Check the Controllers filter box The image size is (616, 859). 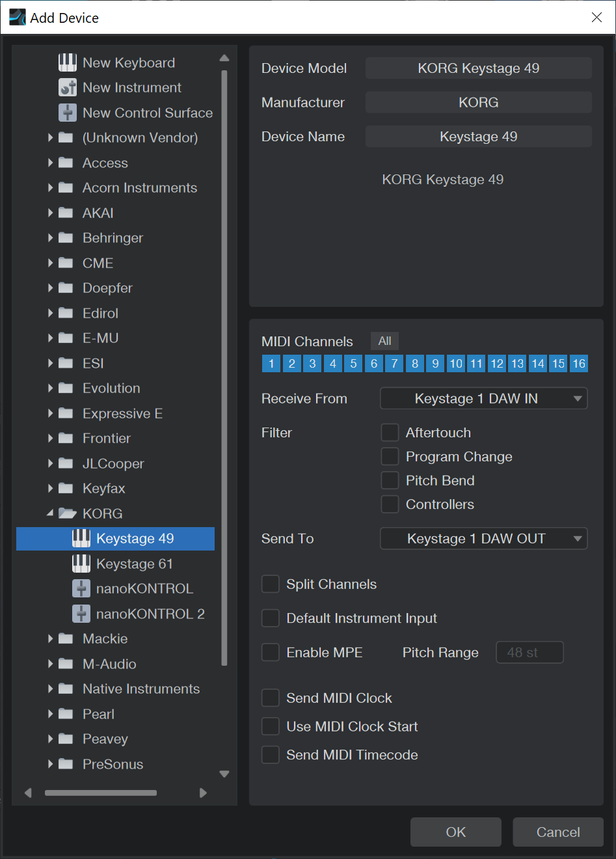tap(390, 504)
